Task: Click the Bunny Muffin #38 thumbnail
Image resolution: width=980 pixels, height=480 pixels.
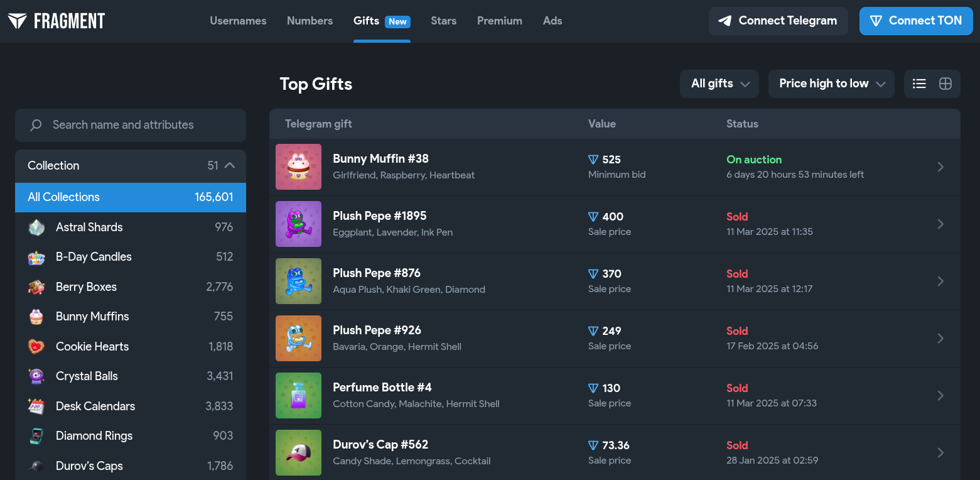Action: tap(298, 167)
